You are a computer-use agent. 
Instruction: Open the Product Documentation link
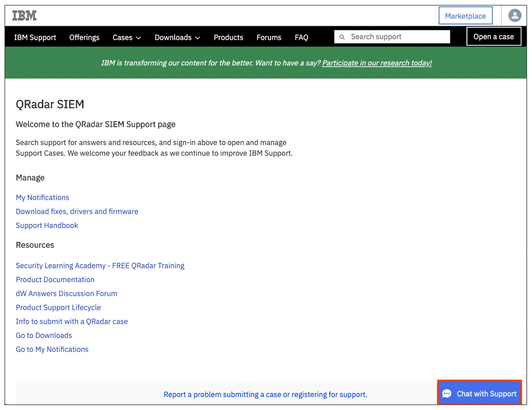(x=55, y=279)
